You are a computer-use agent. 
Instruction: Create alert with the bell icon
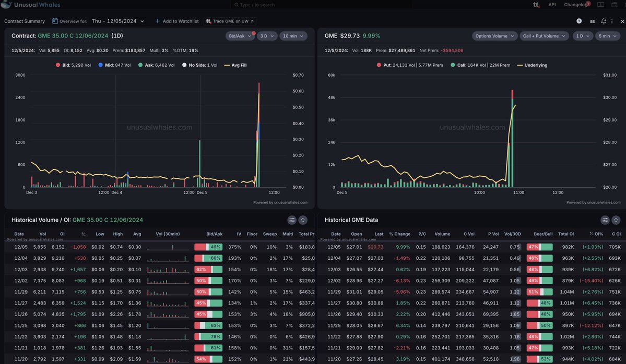tap(604, 21)
